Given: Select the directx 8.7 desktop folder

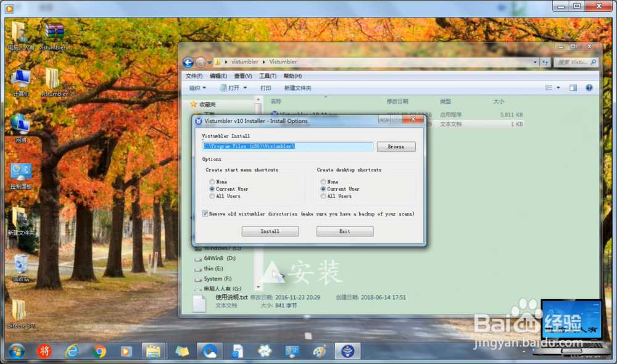Looking at the screenshot, I should [20, 313].
